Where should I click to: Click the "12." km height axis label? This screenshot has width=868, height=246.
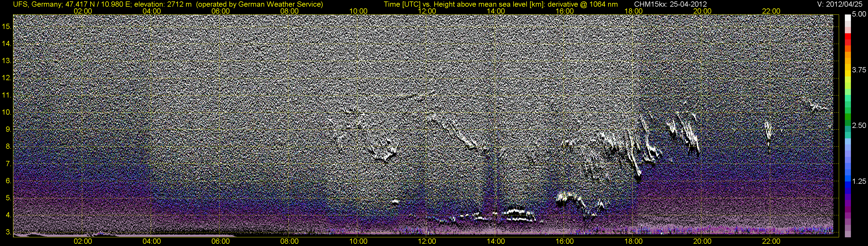point(7,78)
